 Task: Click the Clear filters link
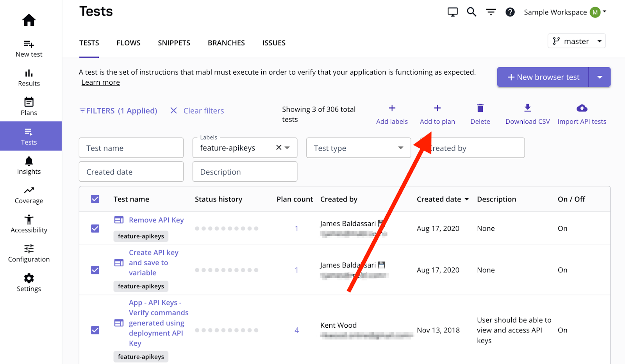[203, 111]
